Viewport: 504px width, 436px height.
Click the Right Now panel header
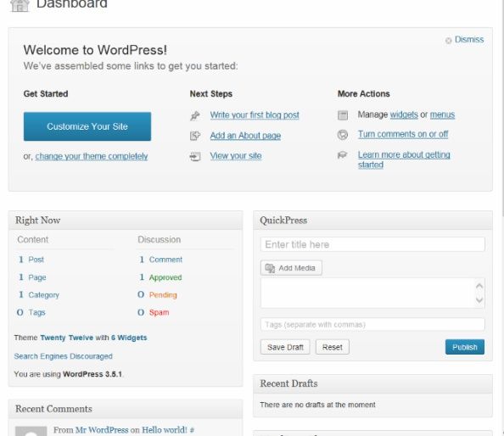(x=126, y=221)
